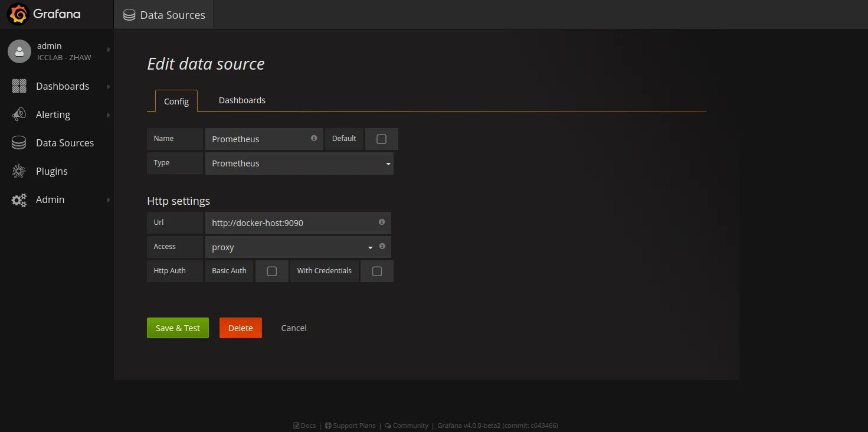Click the Grafana v4.0.0-beta2 version text
The image size is (868, 432).
498,426
